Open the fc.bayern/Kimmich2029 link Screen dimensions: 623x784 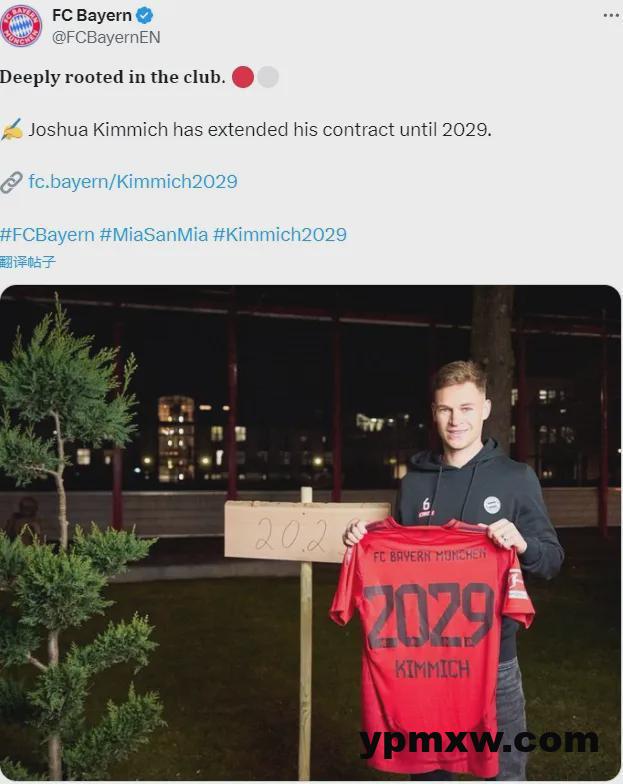tap(132, 182)
